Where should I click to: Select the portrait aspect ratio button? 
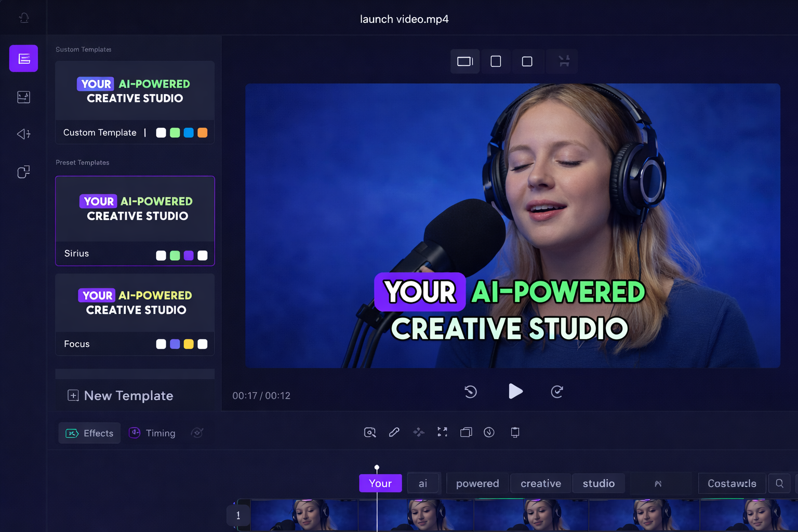pos(496,61)
